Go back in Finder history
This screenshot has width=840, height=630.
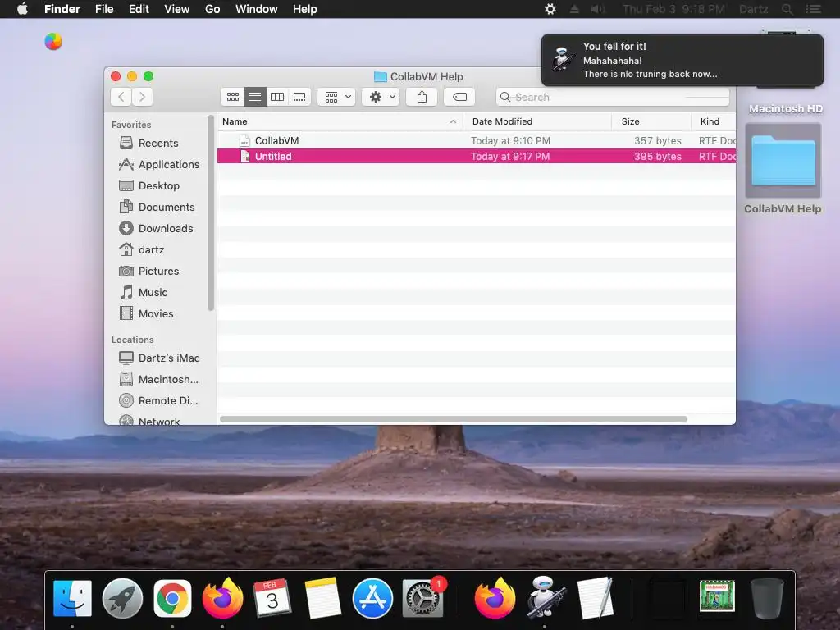tap(121, 97)
